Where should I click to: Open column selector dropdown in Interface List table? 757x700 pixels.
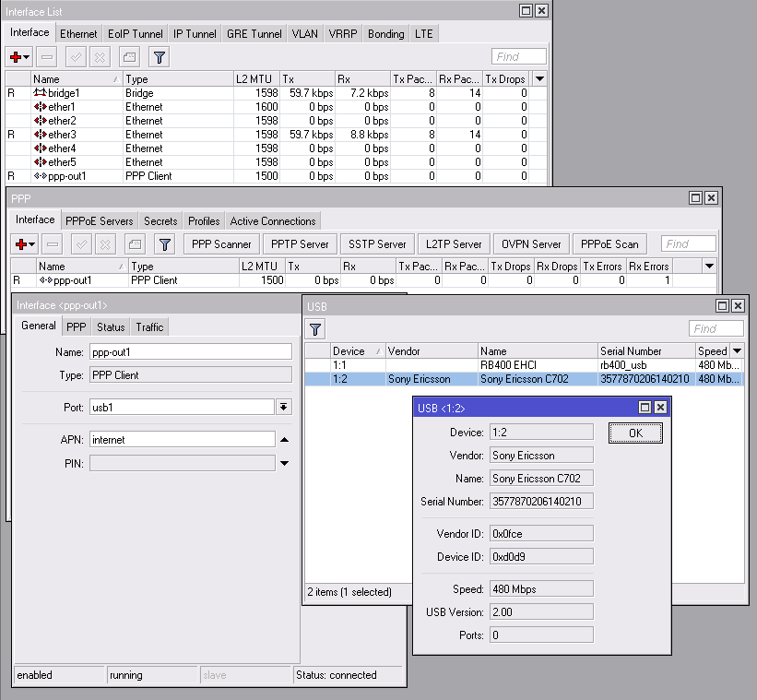[x=539, y=79]
